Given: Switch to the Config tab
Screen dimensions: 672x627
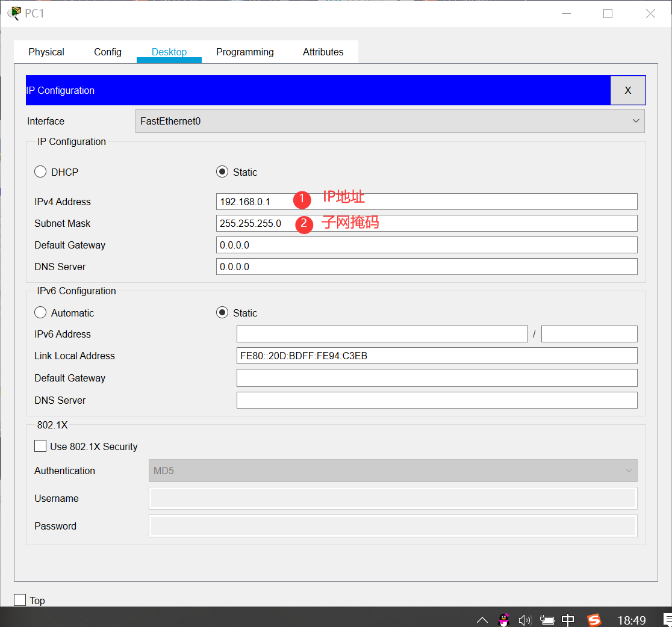Looking at the screenshot, I should pyautogui.click(x=107, y=52).
